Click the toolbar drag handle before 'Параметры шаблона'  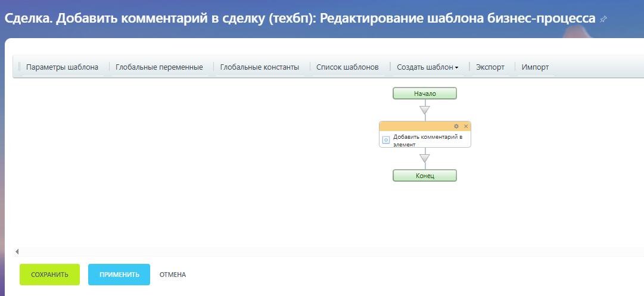(19, 67)
